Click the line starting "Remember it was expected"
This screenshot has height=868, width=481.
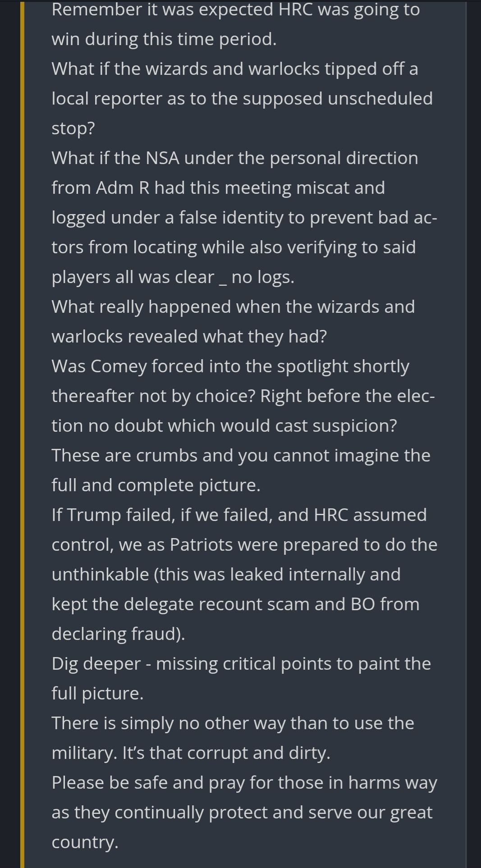click(x=235, y=9)
